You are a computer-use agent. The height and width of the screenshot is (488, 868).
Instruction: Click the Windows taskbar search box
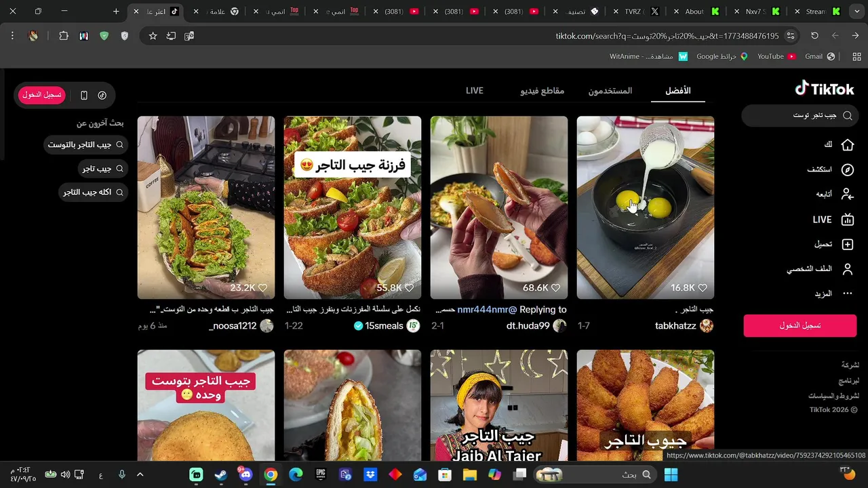point(595,475)
